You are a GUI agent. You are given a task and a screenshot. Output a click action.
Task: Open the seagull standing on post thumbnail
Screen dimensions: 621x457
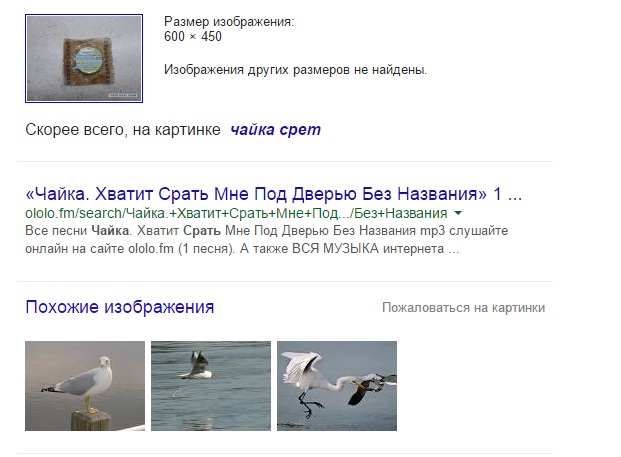pos(85,386)
